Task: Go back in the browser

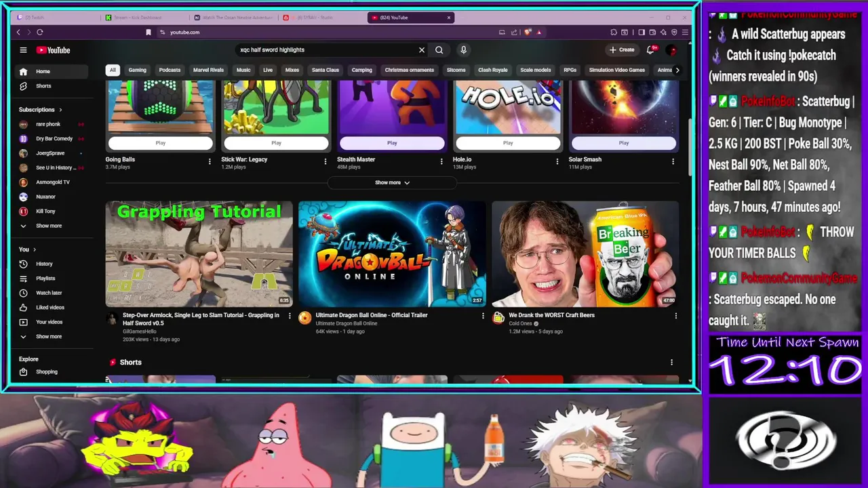Action: pyautogui.click(x=18, y=32)
